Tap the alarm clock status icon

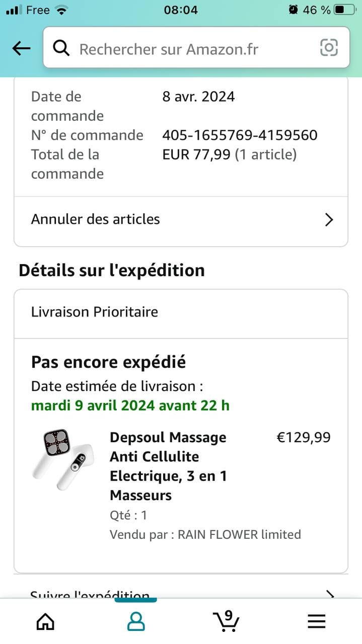point(293,10)
